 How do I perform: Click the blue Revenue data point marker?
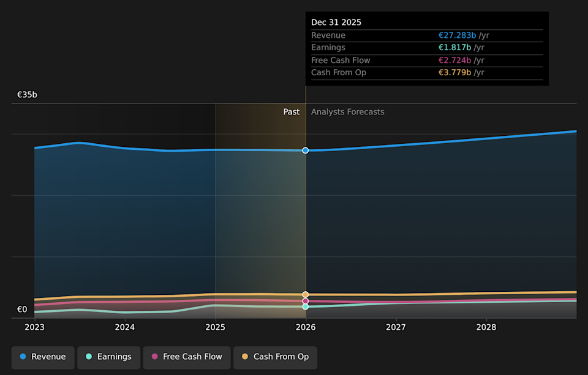coord(305,150)
